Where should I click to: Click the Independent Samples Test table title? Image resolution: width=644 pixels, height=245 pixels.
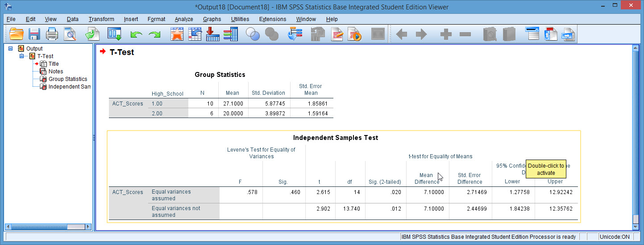(336, 138)
